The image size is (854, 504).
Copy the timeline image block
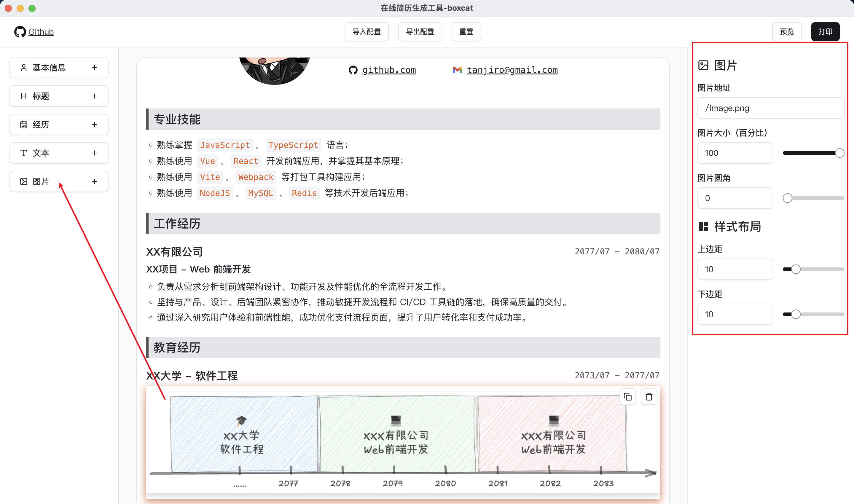628,397
